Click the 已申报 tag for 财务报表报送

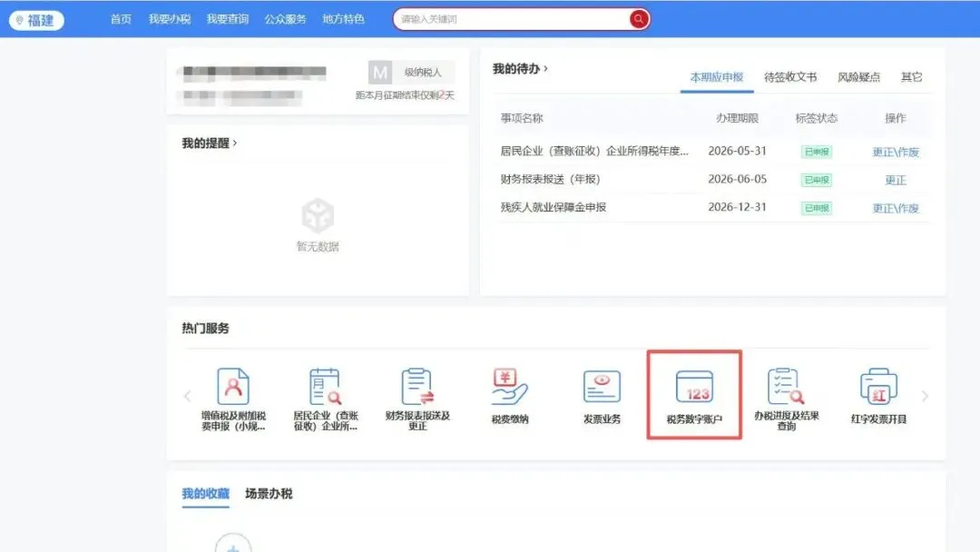pos(817,180)
